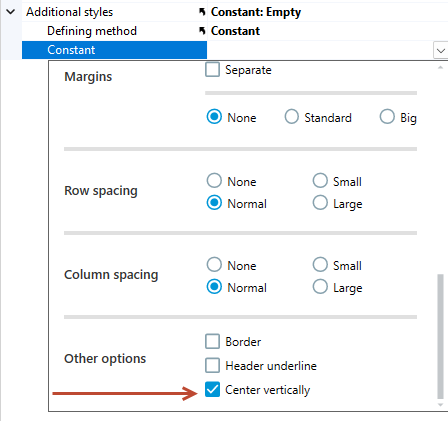Collapse the Additional styles section
The image size is (448, 421).
(11, 12)
